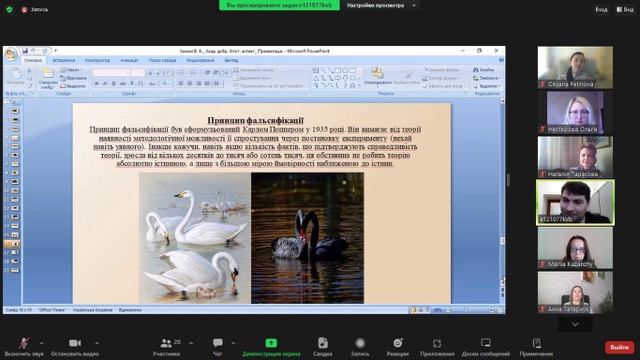
Task: Unmute microphone with Включить звук
Action: tap(24, 347)
